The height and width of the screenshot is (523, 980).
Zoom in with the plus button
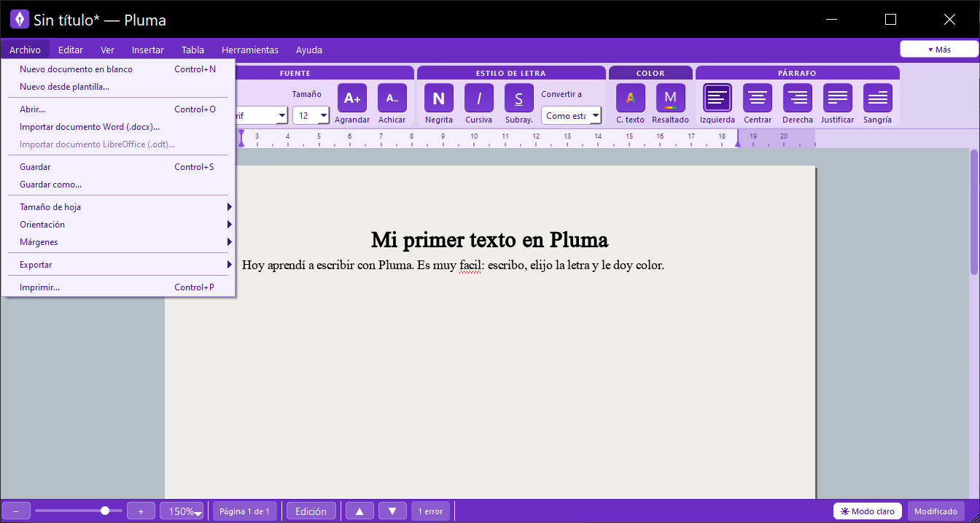click(141, 511)
